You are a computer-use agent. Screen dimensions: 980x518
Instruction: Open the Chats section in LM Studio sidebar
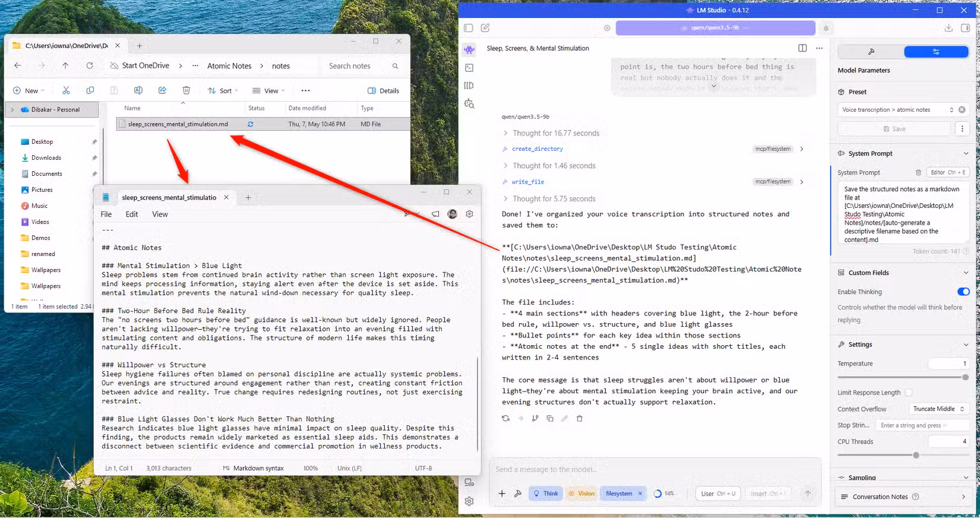click(469, 50)
